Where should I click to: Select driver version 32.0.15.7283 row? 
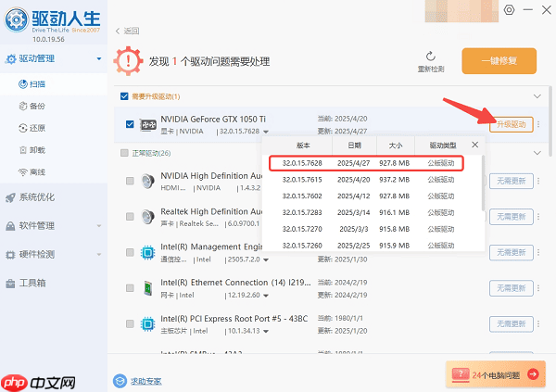coord(372,212)
